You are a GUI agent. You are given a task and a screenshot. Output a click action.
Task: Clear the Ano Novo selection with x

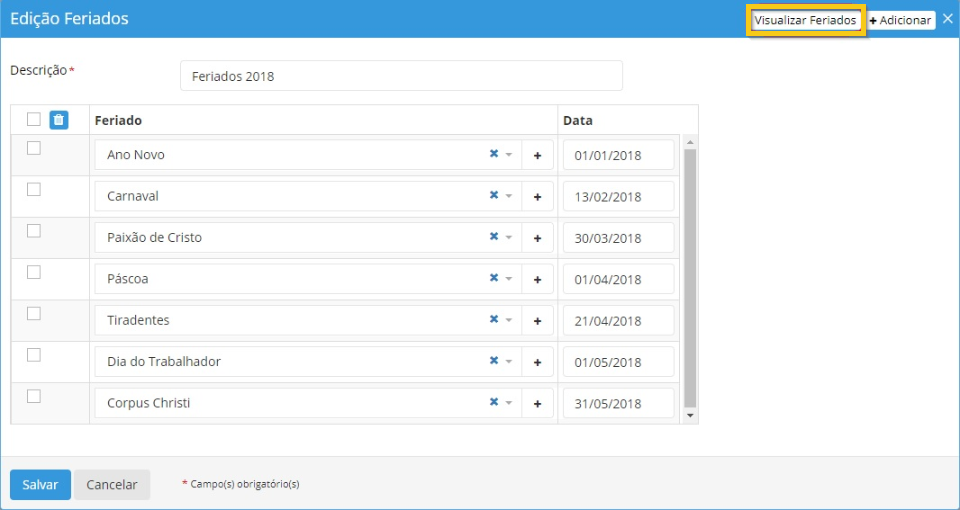(x=493, y=155)
